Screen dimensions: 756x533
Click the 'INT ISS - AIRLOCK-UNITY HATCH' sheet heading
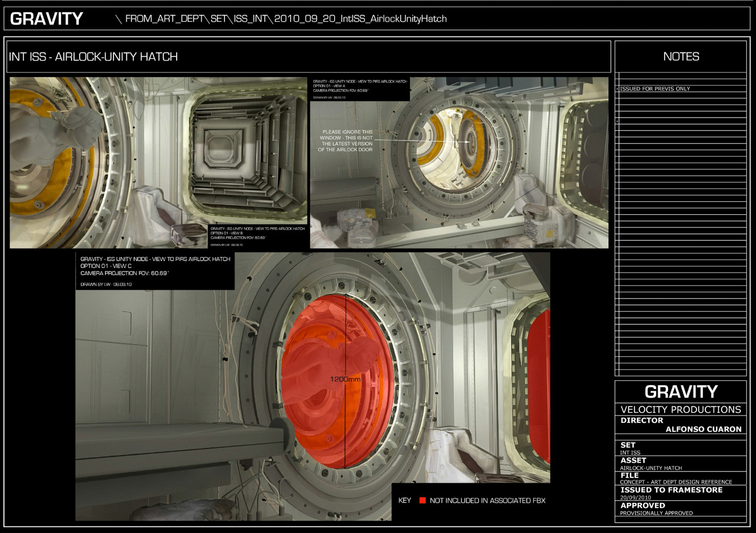pyautogui.click(x=93, y=57)
